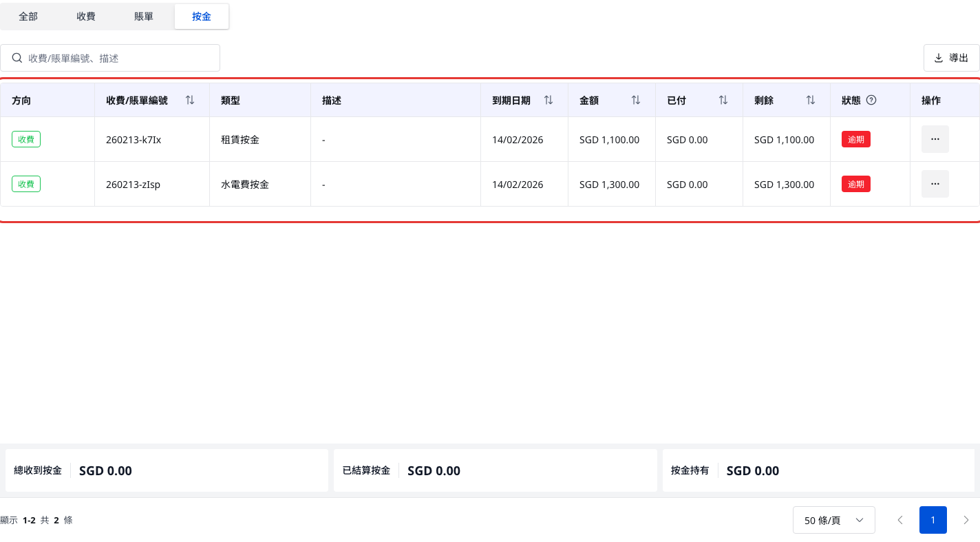Click the 描述 column header
This screenshot has height=542, width=980.
[332, 101]
